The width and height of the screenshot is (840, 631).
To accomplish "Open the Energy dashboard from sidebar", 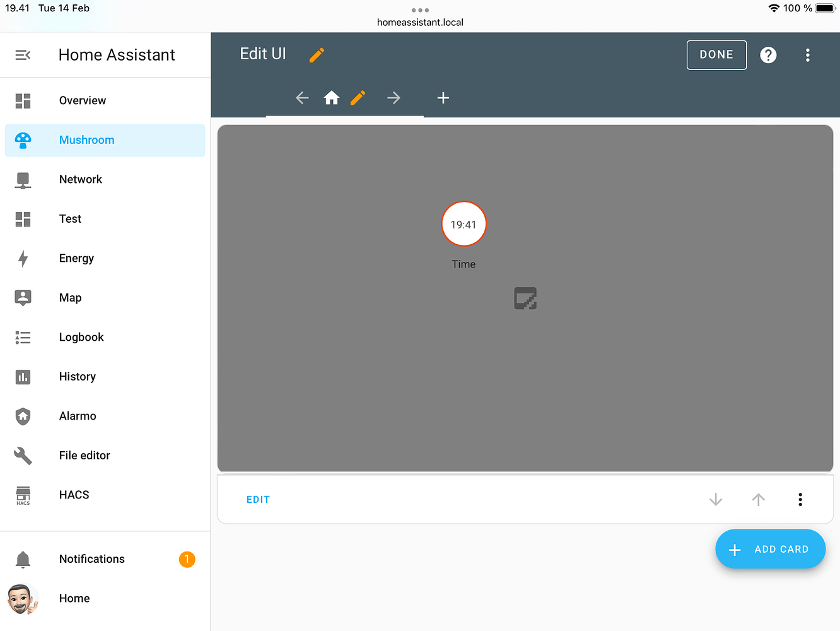I will (76, 258).
